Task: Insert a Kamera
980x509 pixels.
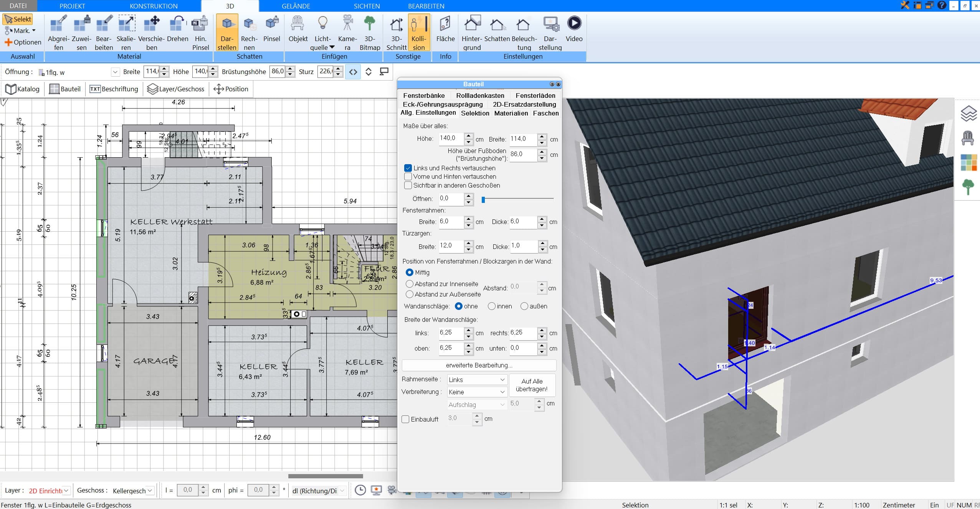Action: (347, 33)
